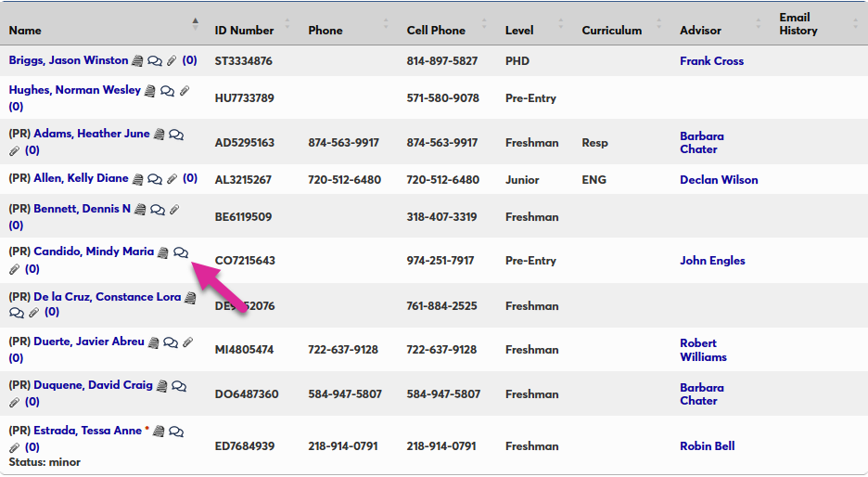Open advisor Frank Cross link
This screenshot has width=868, height=477.
(x=711, y=61)
